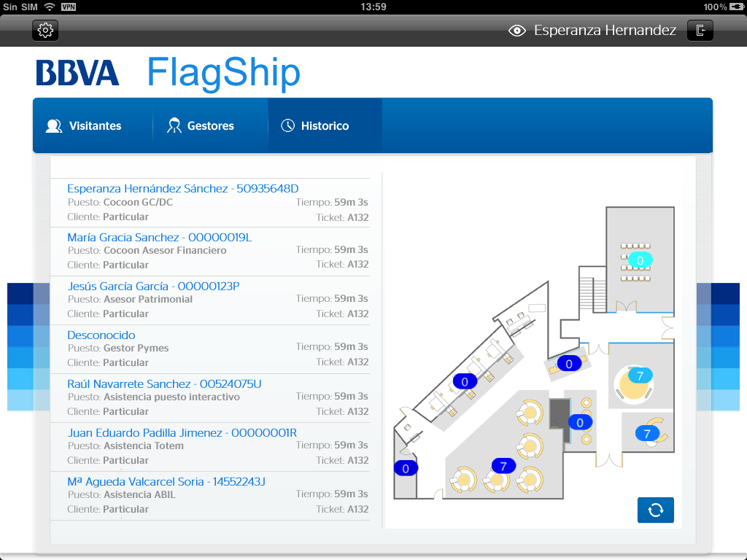Open Esperanza Hernández Sánchez - 50935648D entry
Image resolution: width=747 pixels, height=560 pixels.
click(x=210, y=203)
